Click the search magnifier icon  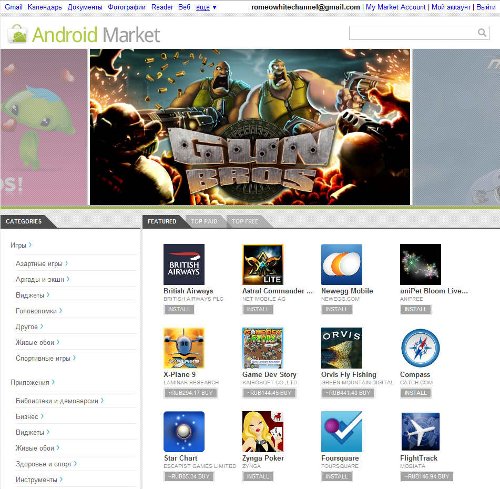[x=482, y=32]
